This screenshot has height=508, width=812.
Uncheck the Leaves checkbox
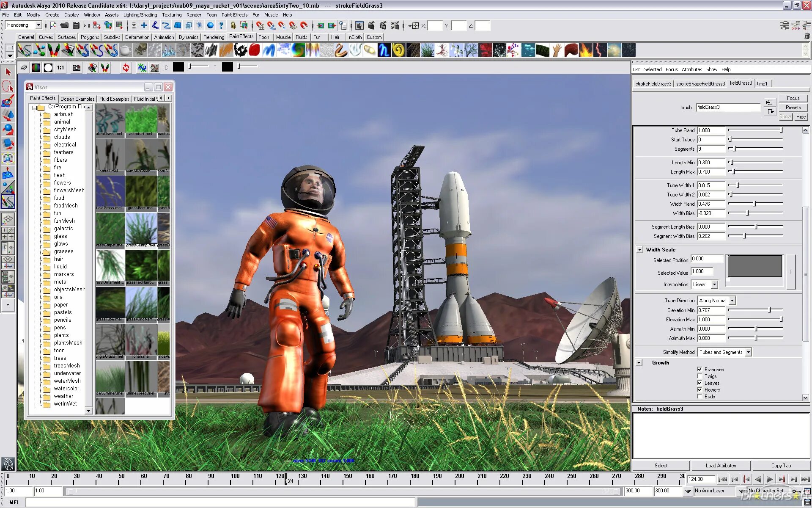pyautogui.click(x=700, y=383)
